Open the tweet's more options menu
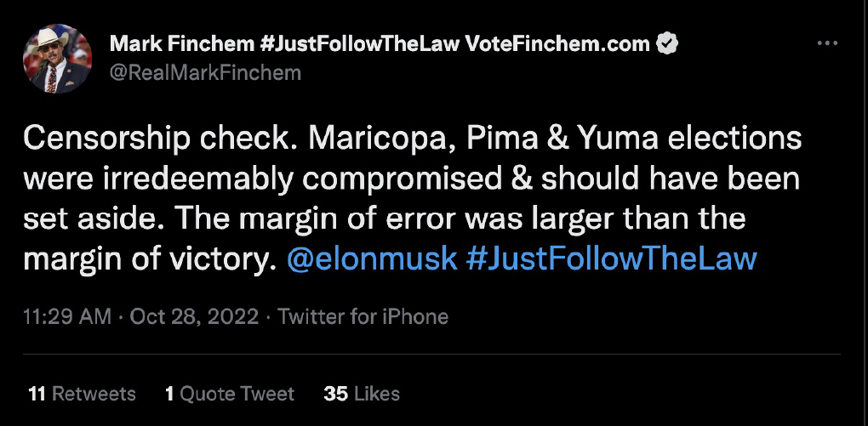The image size is (868, 426). click(827, 43)
